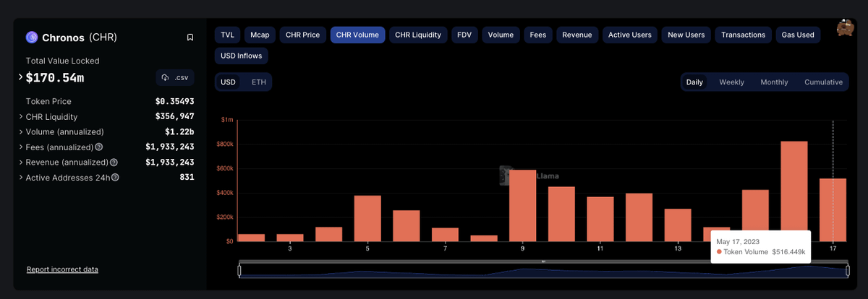This screenshot has width=868, height=299.
Task: Toggle the TVL chart metric
Action: pyautogui.click(x=227, y=35)
